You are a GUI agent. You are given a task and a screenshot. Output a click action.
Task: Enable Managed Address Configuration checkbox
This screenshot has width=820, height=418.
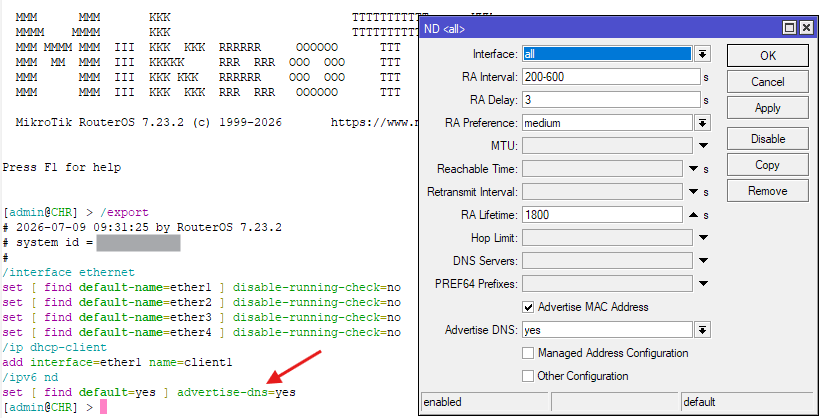click(528, 353)
